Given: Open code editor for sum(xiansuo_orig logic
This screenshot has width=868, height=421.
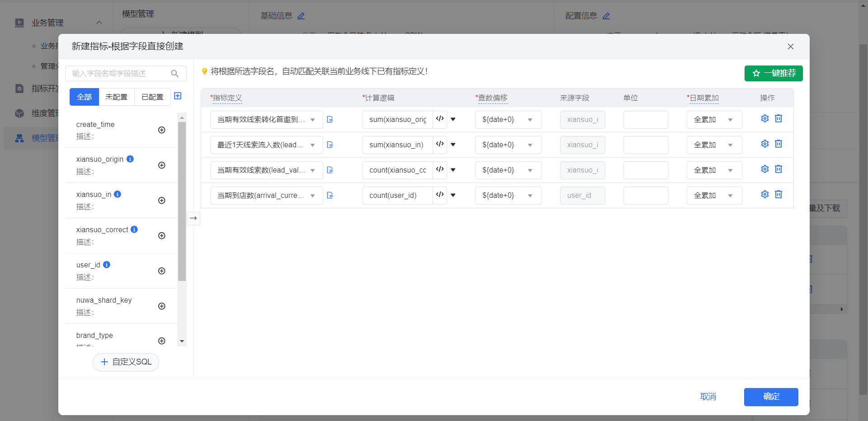Looking at the screenshot, I should point(440,119).
